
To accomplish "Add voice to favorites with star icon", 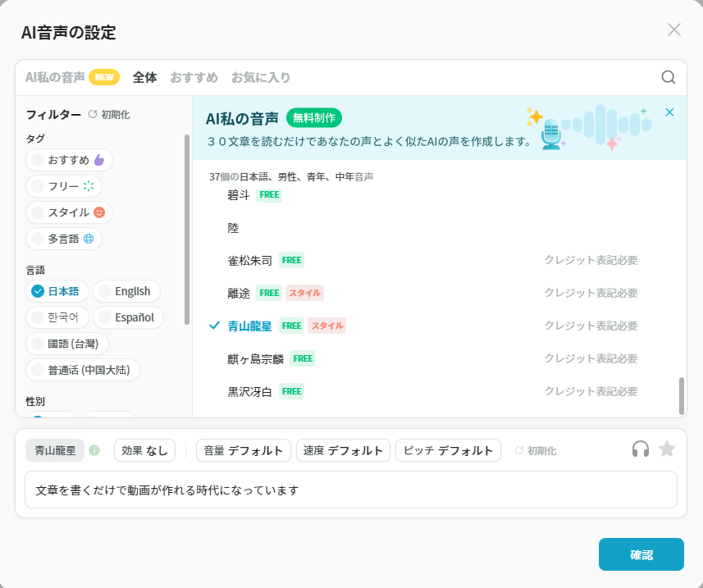I will click(667, 449).
